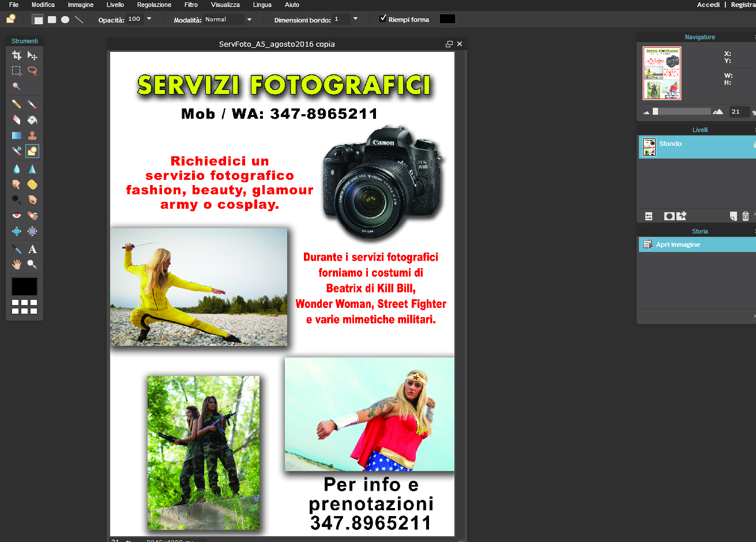Open the main foreground color swatch
Screen dimensions: 756x542
point(24,286)
